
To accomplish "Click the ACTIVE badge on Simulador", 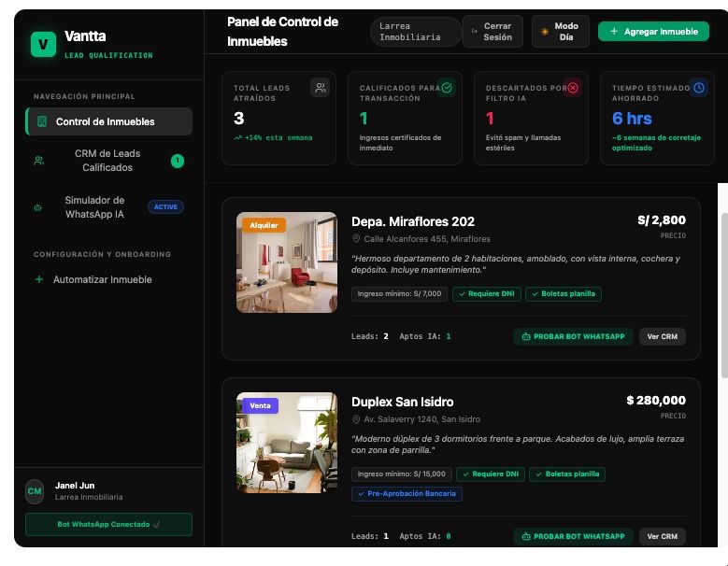I will coord(165,207).
